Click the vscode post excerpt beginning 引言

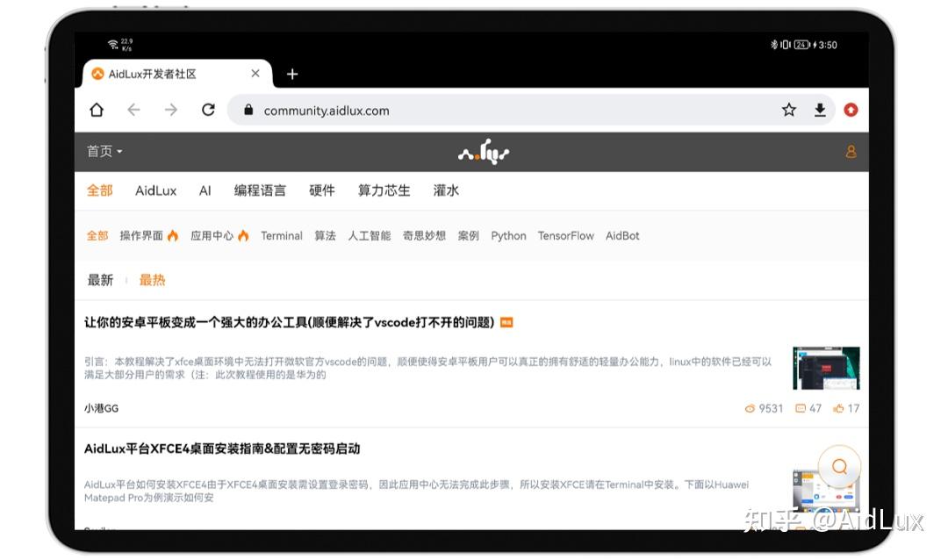point(428,369)
